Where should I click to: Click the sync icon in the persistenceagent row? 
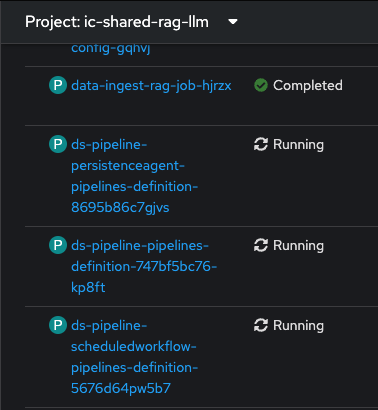261,144
